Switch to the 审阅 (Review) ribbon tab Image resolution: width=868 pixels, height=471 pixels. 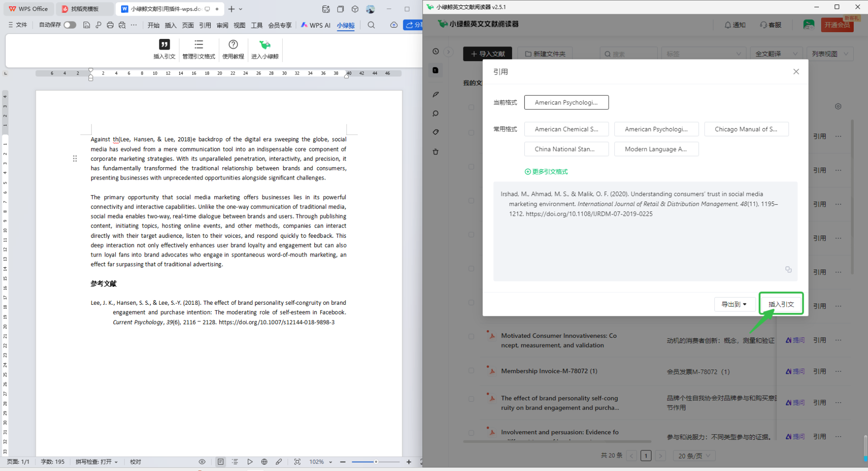(222, 25)
